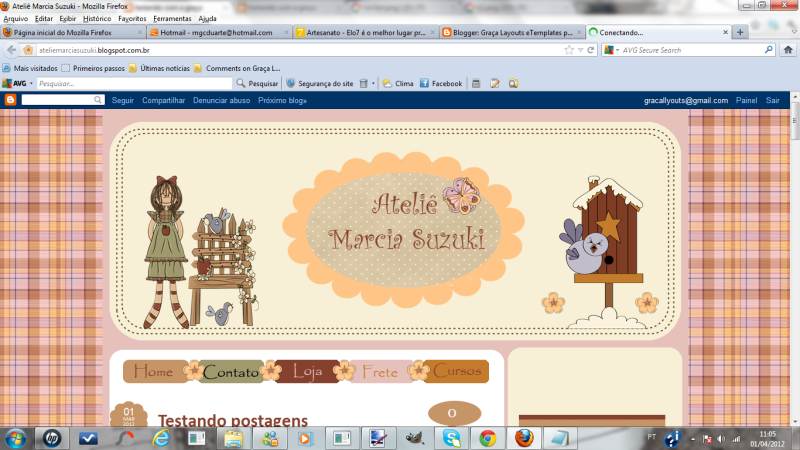The image size is (800, 450).
Task: Click the AVG Pesquisar search button
Action: 257,83
